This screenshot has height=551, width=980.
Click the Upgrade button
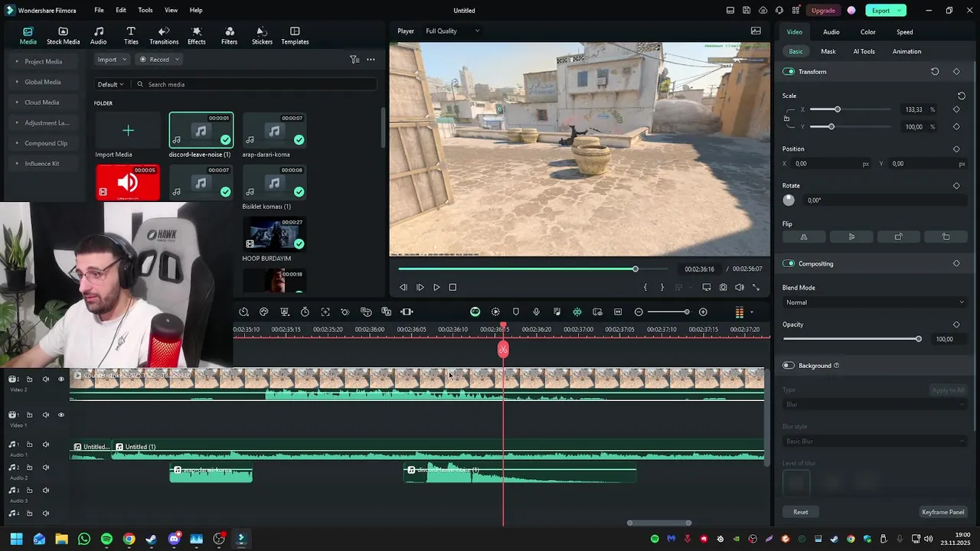tap(823, 11)
